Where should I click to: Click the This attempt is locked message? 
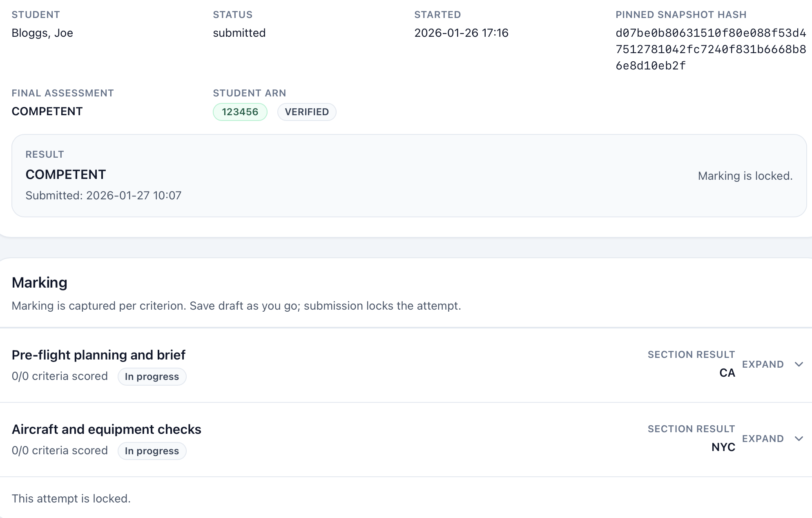[x=71, y=499]
